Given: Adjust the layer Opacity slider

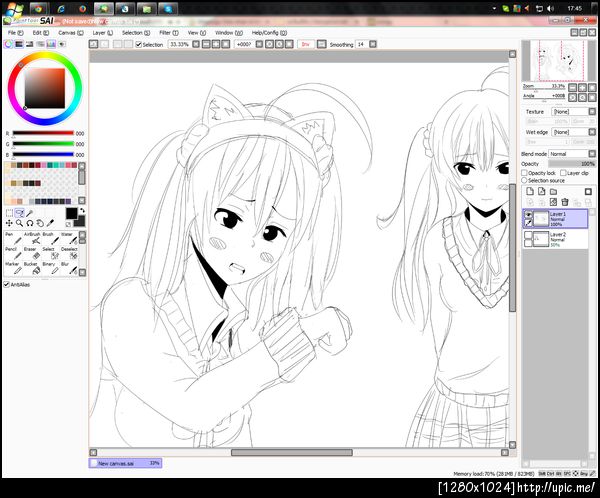Looking at the screenshot, I should click(572, 164).
